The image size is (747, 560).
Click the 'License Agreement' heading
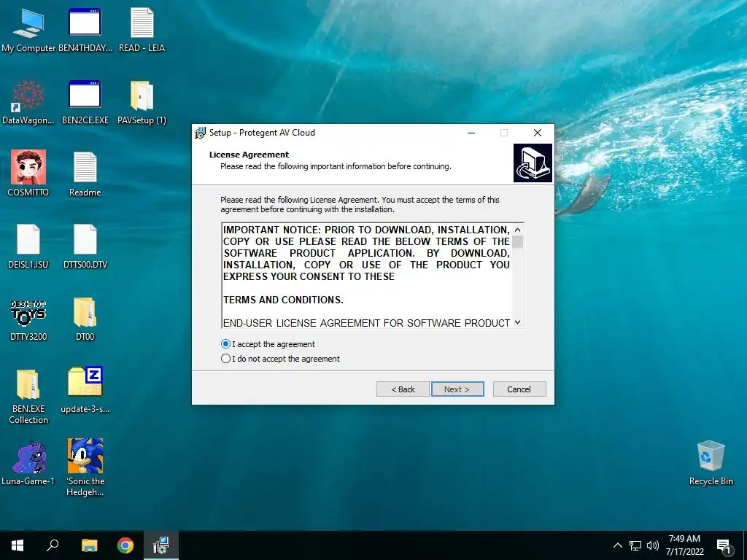249,155
